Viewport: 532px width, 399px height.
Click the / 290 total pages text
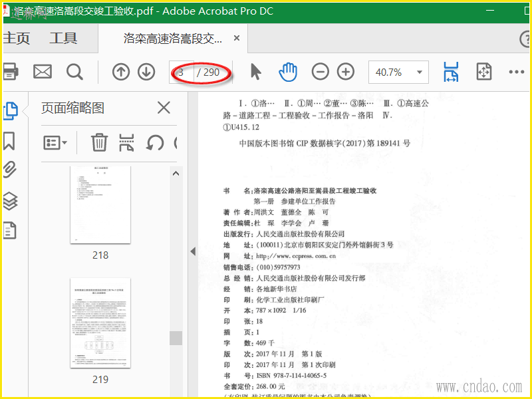coord(208,72)
